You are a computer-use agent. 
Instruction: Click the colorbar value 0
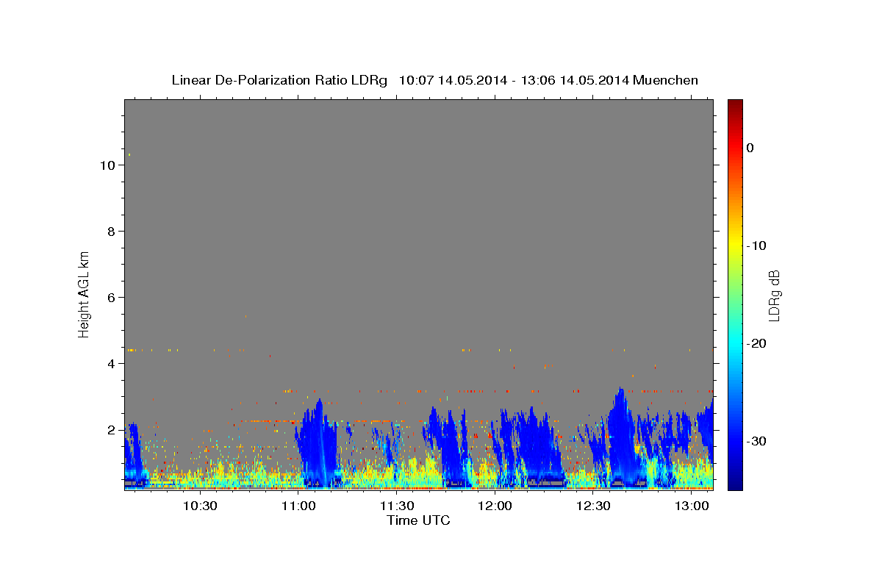(x=750, y=148)
